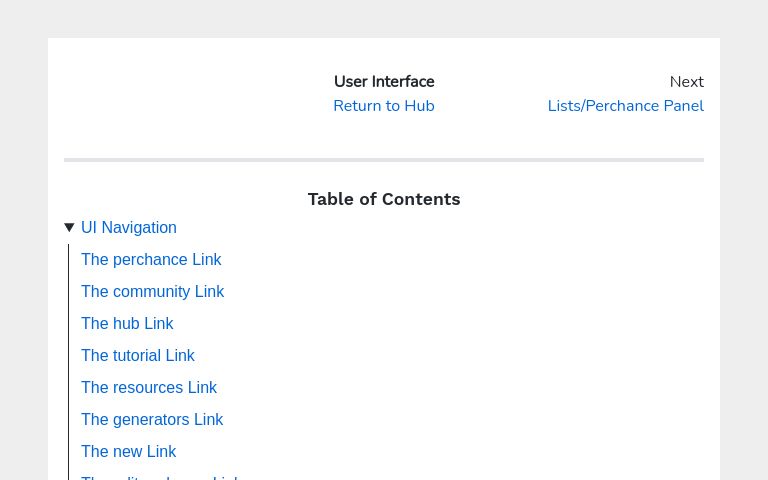The image size is (768, 480).
Task: Click the horizontal divider under the navigation header
Action: click(x=384, y=159)
